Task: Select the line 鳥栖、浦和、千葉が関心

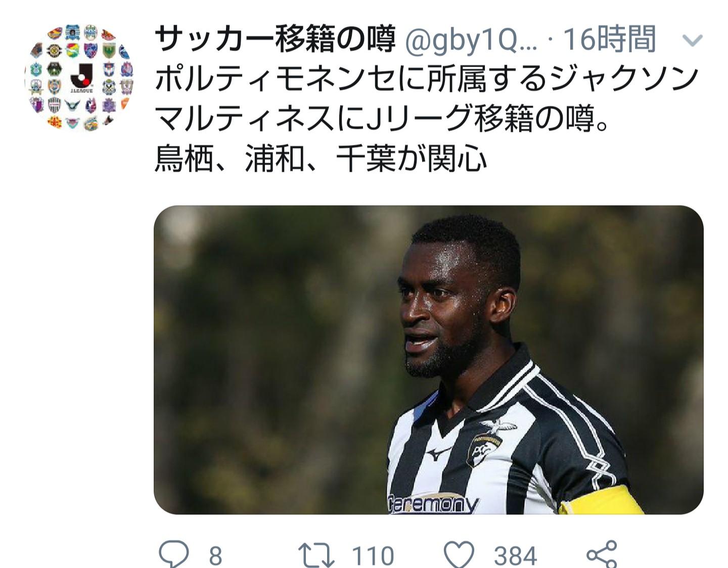Action: (x=321, y=159)
